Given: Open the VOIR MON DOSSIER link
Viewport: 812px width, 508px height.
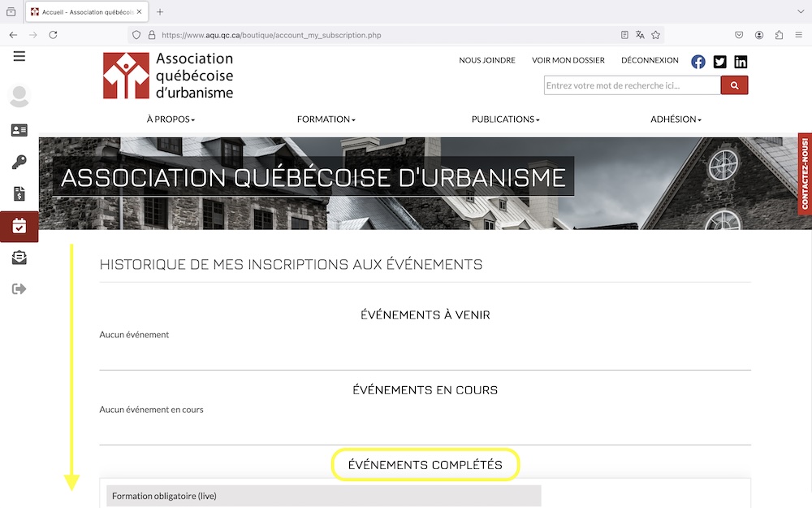Looking at the screenshot, I should tap(568, 60).
